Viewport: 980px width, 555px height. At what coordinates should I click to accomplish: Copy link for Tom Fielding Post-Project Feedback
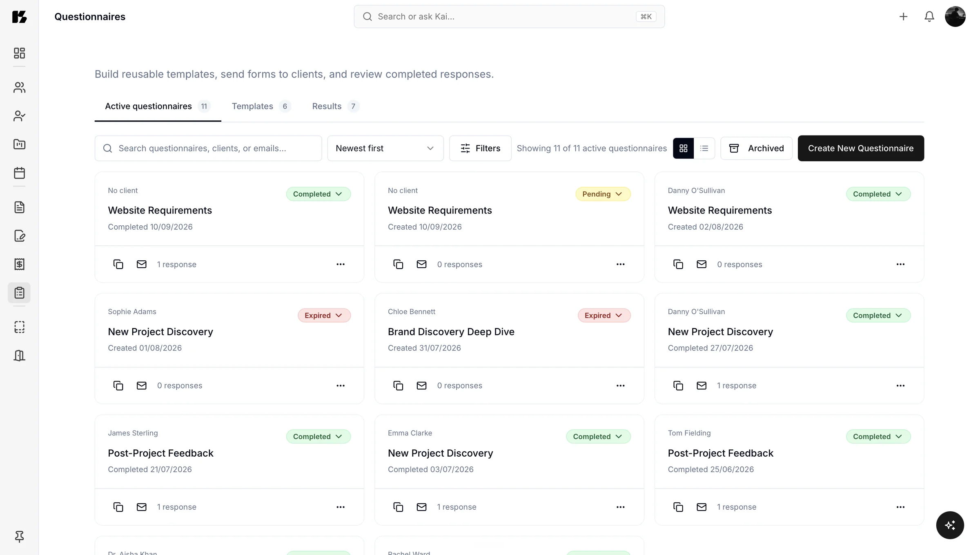point(678,507)
